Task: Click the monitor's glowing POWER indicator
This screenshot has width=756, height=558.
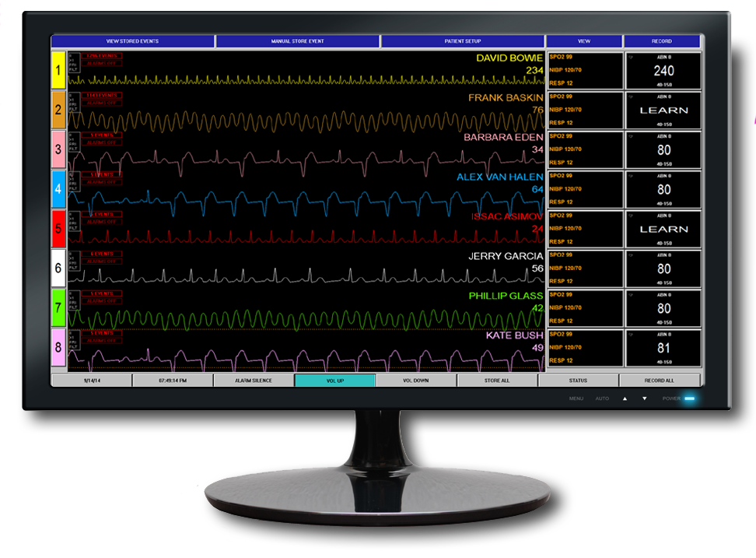Action: click(x=689, y=398)
